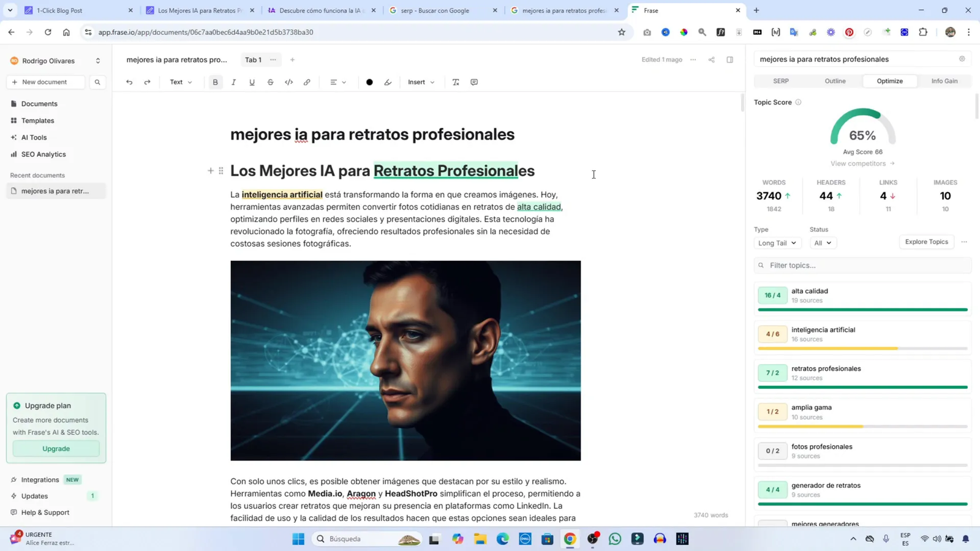Click the share icon next to document title
Screen dimensions: 980x551
point(712,59)
